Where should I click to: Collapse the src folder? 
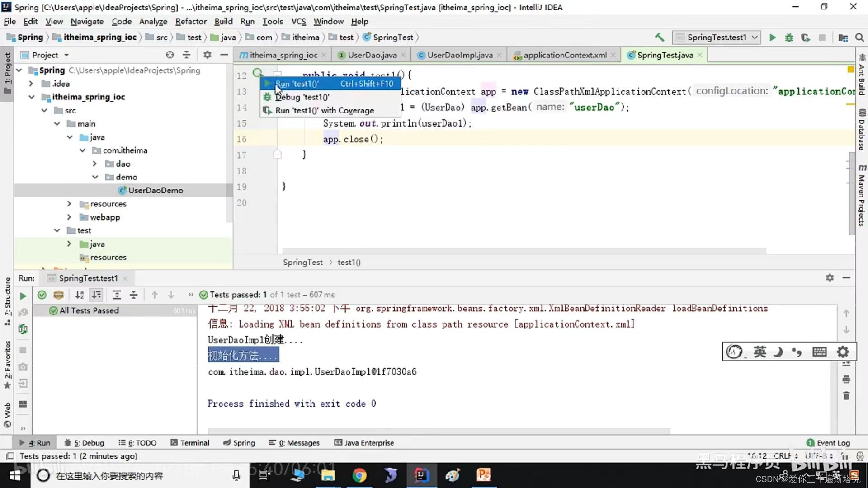(44, 110)
